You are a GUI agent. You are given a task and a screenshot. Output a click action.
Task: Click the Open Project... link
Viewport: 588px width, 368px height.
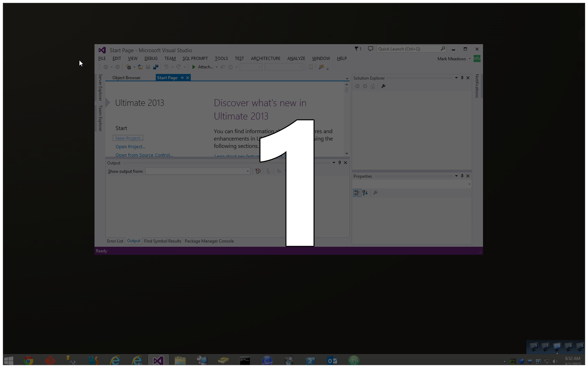pos(130,147)
